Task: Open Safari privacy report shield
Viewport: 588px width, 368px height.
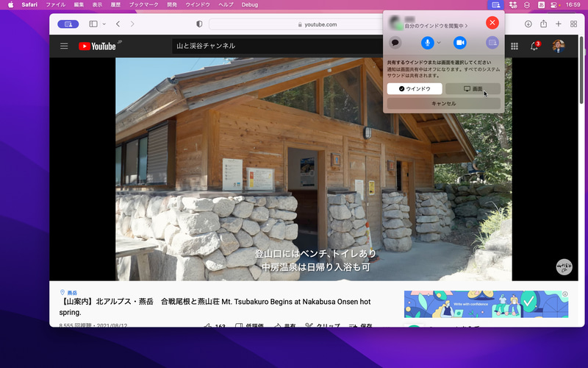Action: click(x=199, y=24)
